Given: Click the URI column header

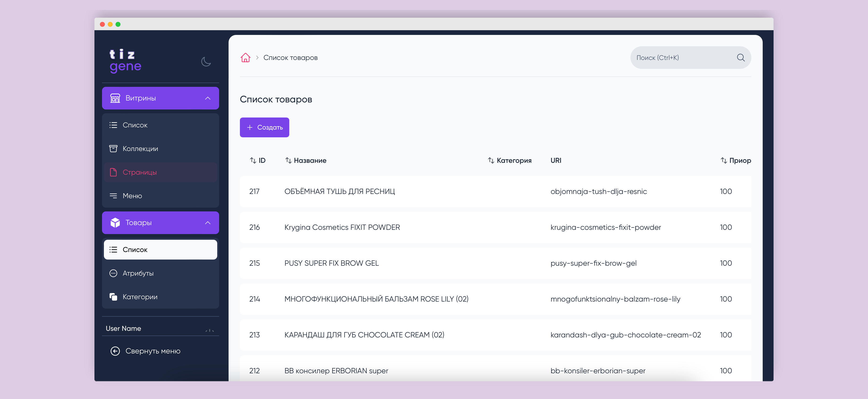Looking at the screenshot, I should pos(556,160).
